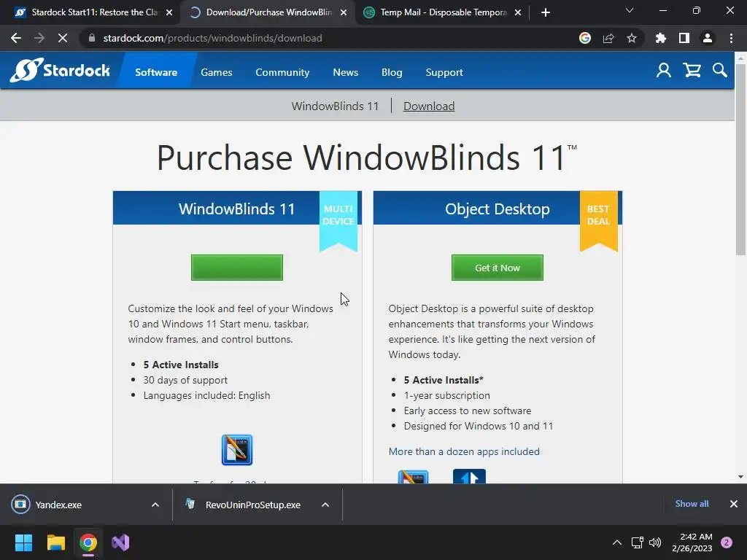Image resolution: width=747 pixels, height=560 pixels.
Task: Click the network icon in system tray
Action: click(637, 542)
